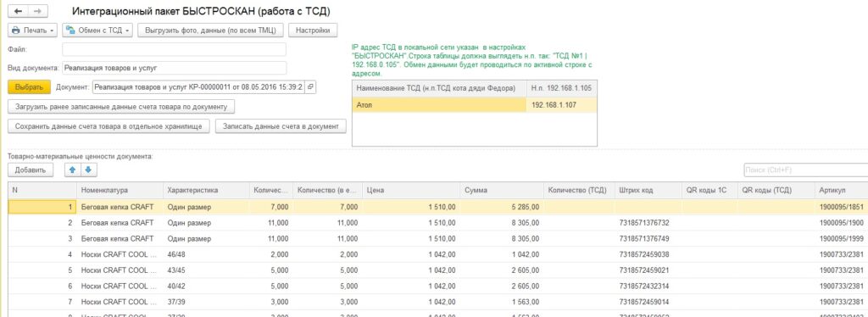This screenshot has height=317, width=868.
Task: Click the Поиск (Ctrl+F) search field
Action: click(x=805, y=170)
